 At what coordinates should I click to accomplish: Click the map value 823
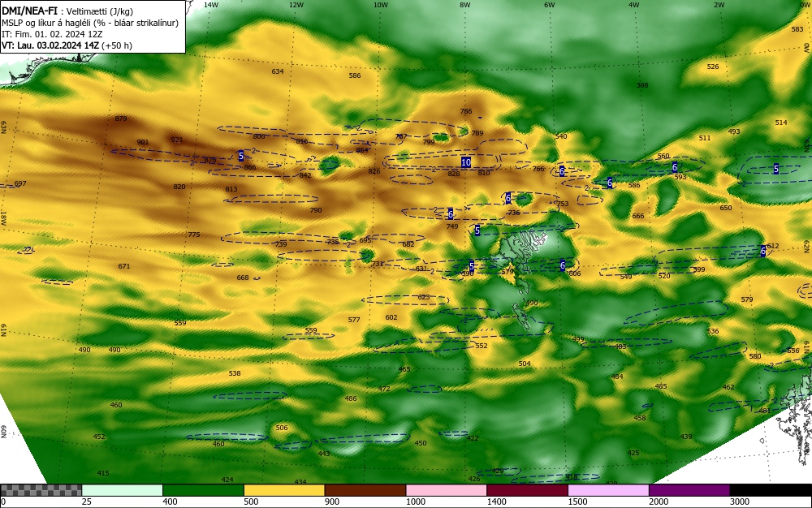pyautogui.click(x=424, y=298)
